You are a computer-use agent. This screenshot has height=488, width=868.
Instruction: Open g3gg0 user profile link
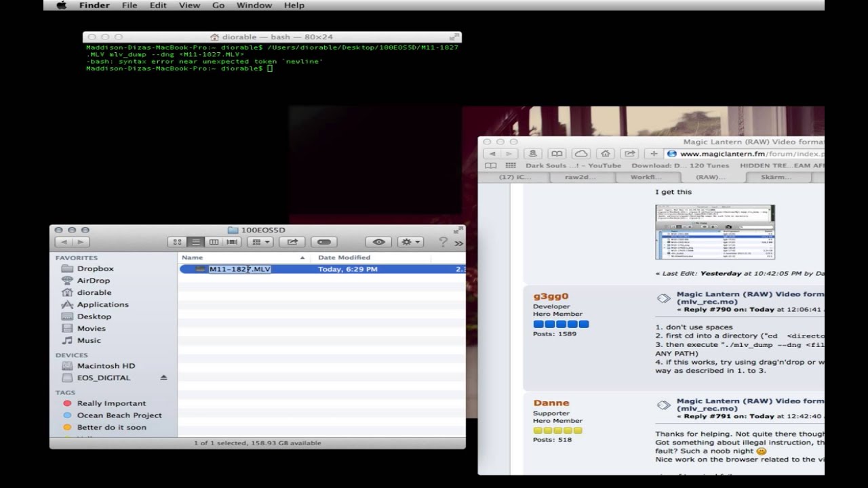click(551, 296)
